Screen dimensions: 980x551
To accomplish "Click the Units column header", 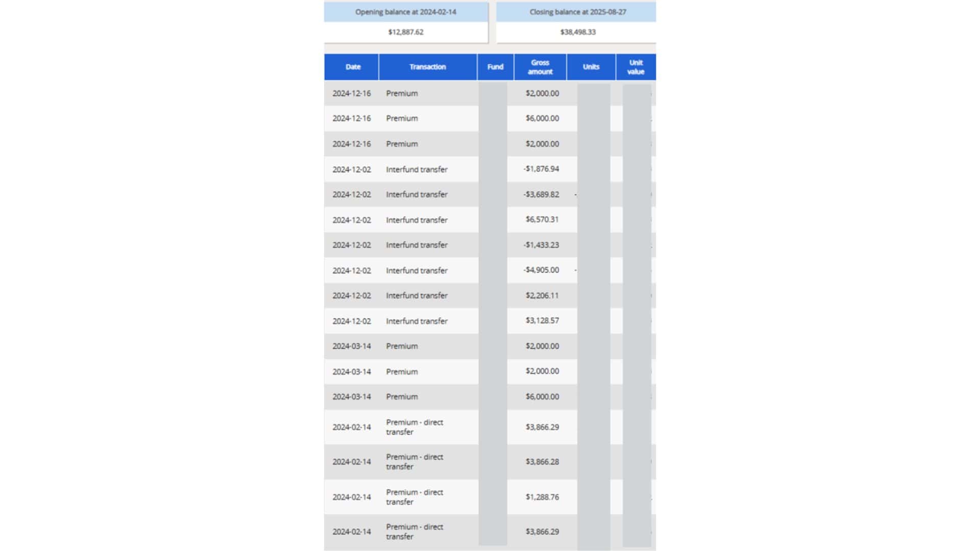I will point(591,67).
